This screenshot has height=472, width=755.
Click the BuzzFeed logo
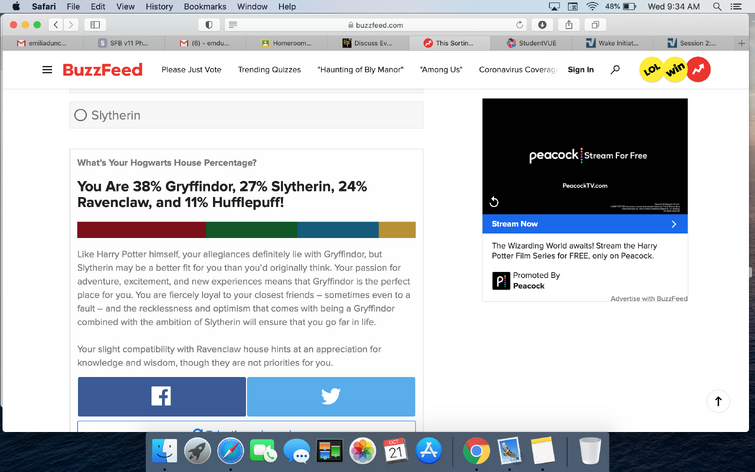point(103,70)
